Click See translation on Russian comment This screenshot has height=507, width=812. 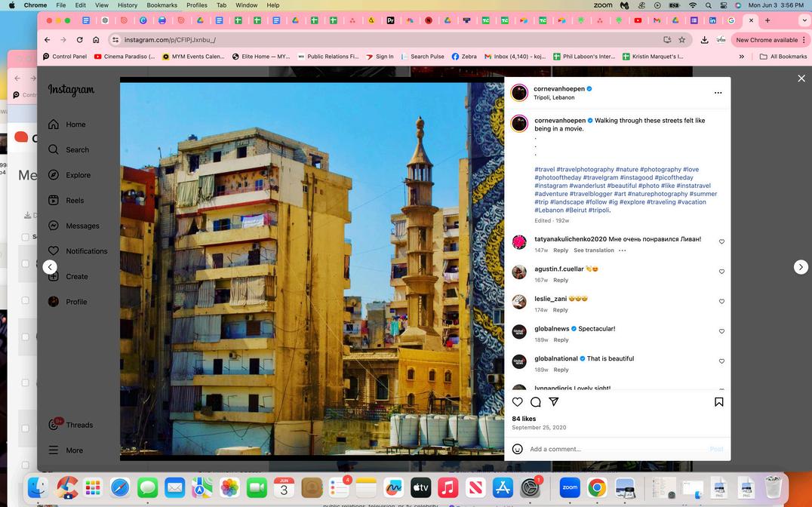[x=593, y=250]
